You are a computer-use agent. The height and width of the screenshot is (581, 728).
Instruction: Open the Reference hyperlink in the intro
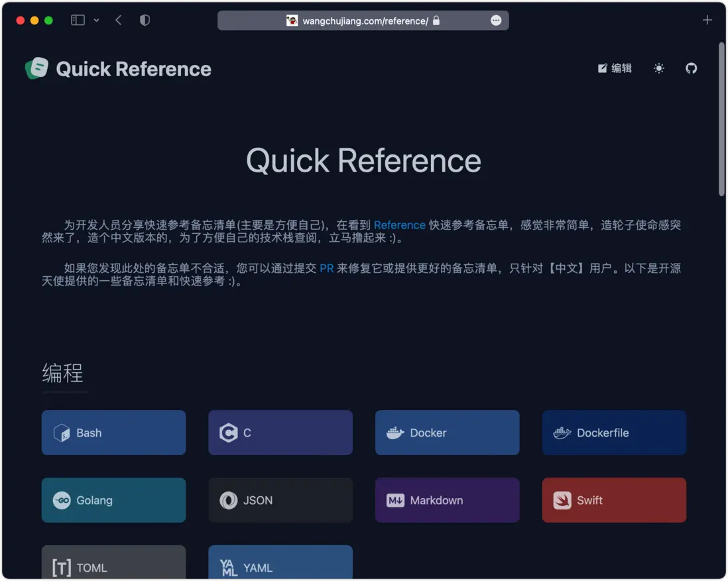coord(399,225)
